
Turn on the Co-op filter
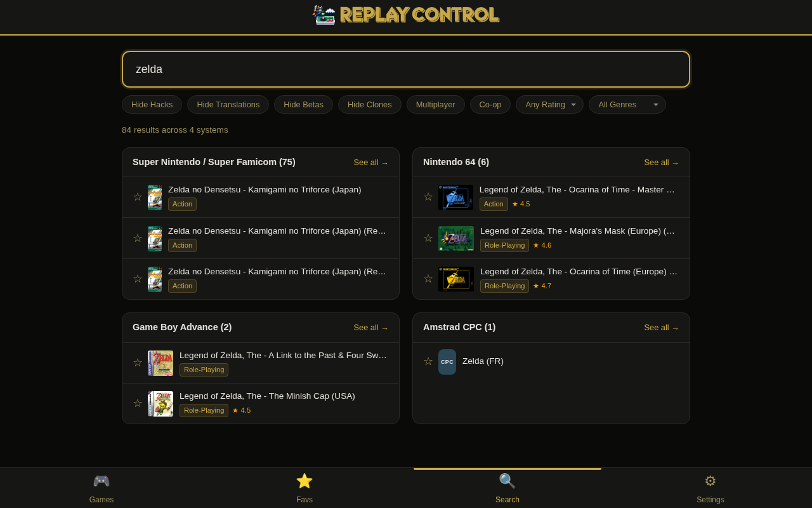pos(490,105)
